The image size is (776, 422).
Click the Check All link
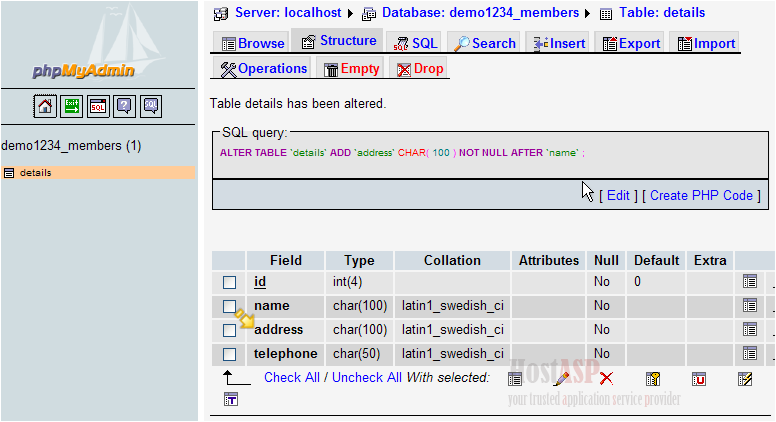(291, 377)
